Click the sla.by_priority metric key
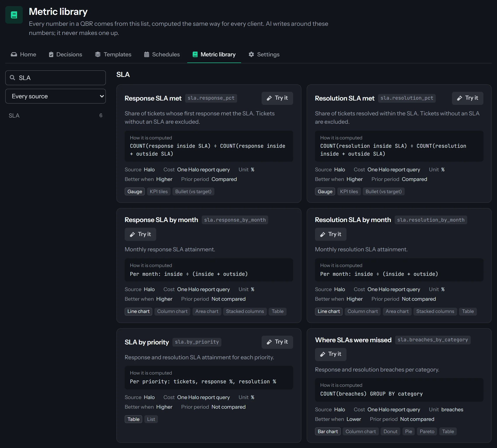The image size is (497, 448). 197,342
